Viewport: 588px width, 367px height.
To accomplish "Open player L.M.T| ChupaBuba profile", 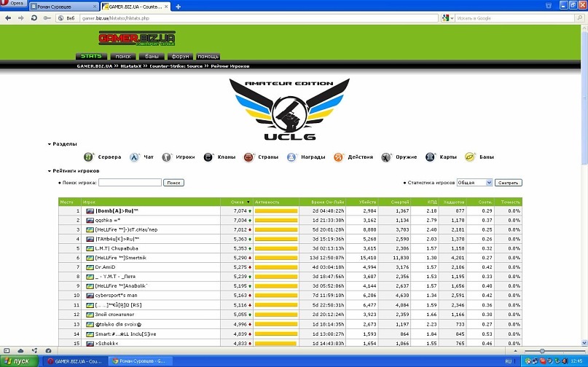I will pyautogui.click(x=117, y=248).
